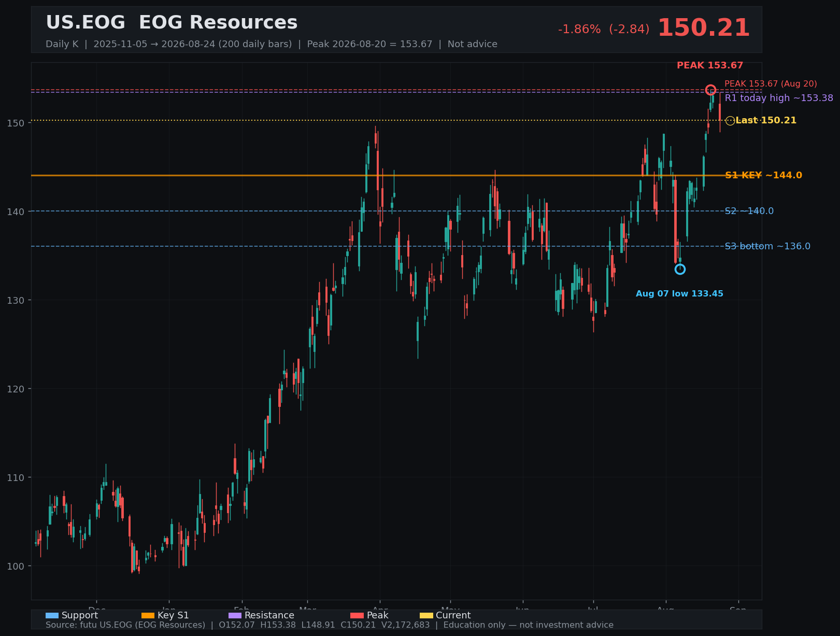Click the R1 today high ~153.38 label

pyautogui.click(x=779, y=98)
